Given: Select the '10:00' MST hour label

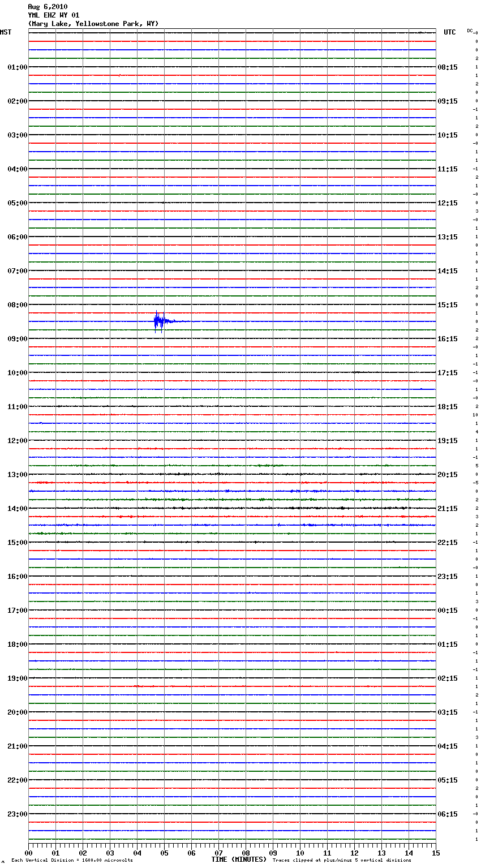Looking at the screenshot, I should pos(18,373).
